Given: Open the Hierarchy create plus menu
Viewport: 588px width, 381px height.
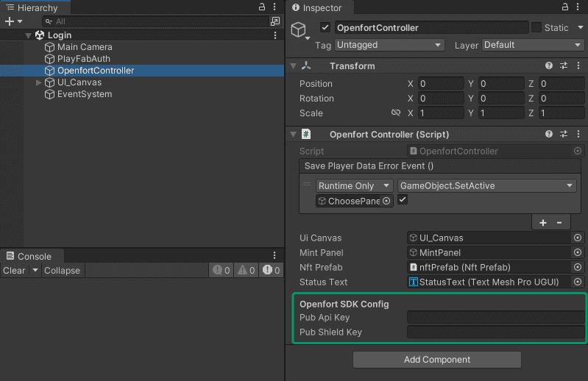Looking at the screenshot, I should (13, 21).
